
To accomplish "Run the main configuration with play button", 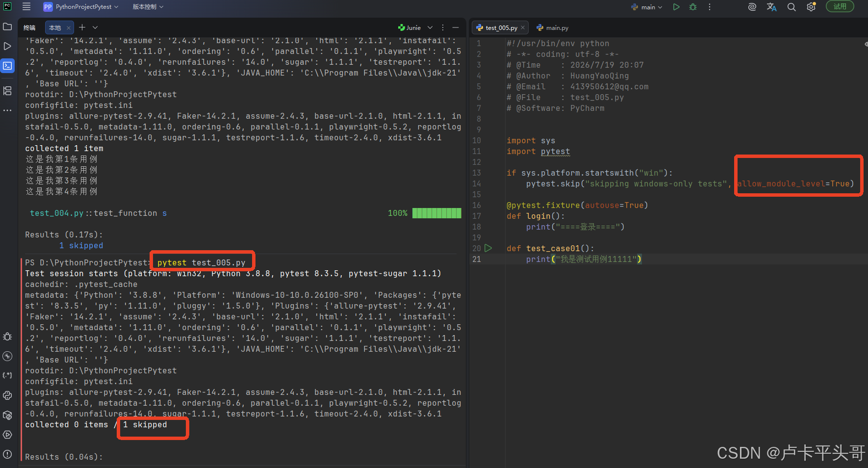I will pos(676,7).
